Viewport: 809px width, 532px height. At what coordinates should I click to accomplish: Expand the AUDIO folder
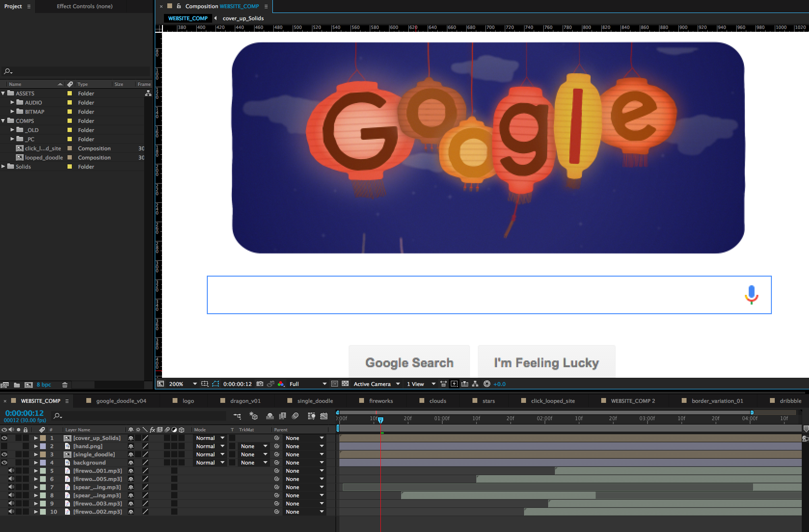(x=13, y=102)
